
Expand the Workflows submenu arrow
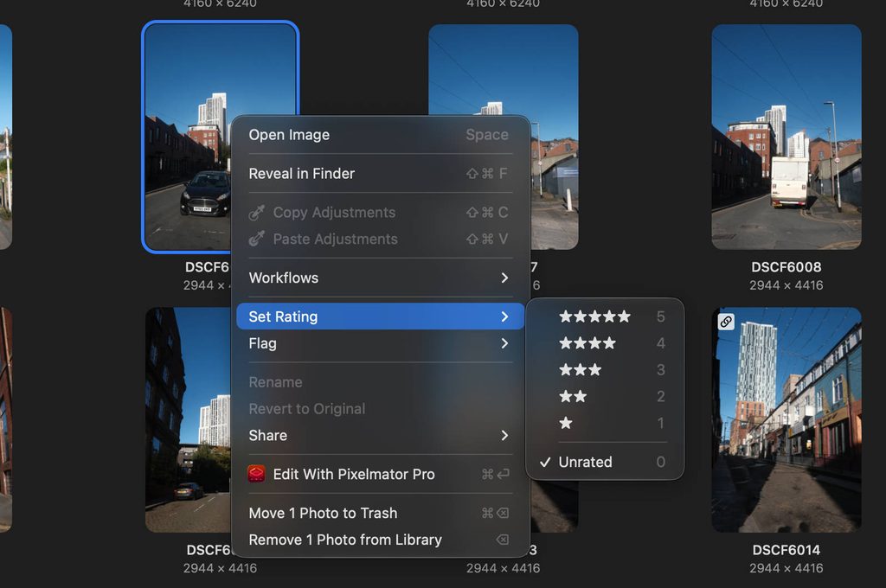click(504, 278)
